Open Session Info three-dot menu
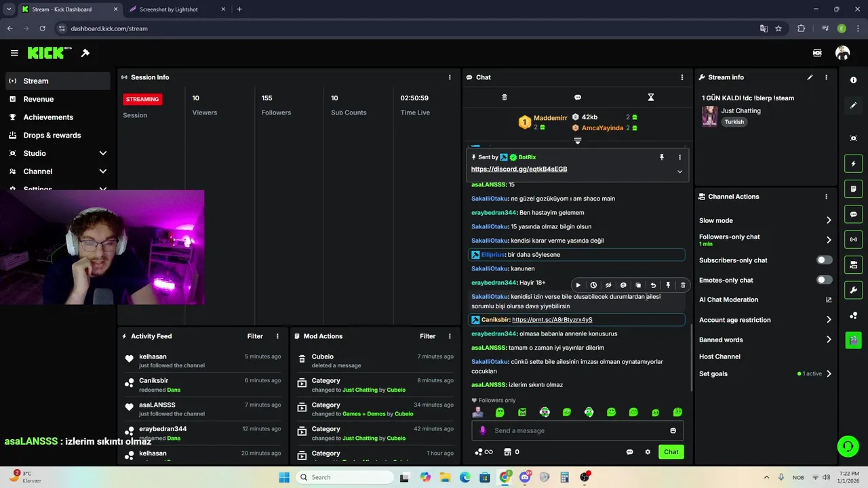Image resolution: width=868 pixels, height=488 pixels. [450, 77]
